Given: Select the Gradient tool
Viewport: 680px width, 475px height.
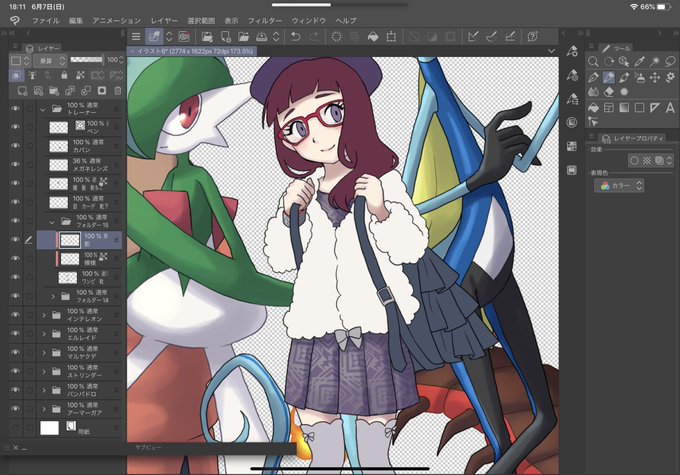Looking at the screenshot, I should (624, 108).
